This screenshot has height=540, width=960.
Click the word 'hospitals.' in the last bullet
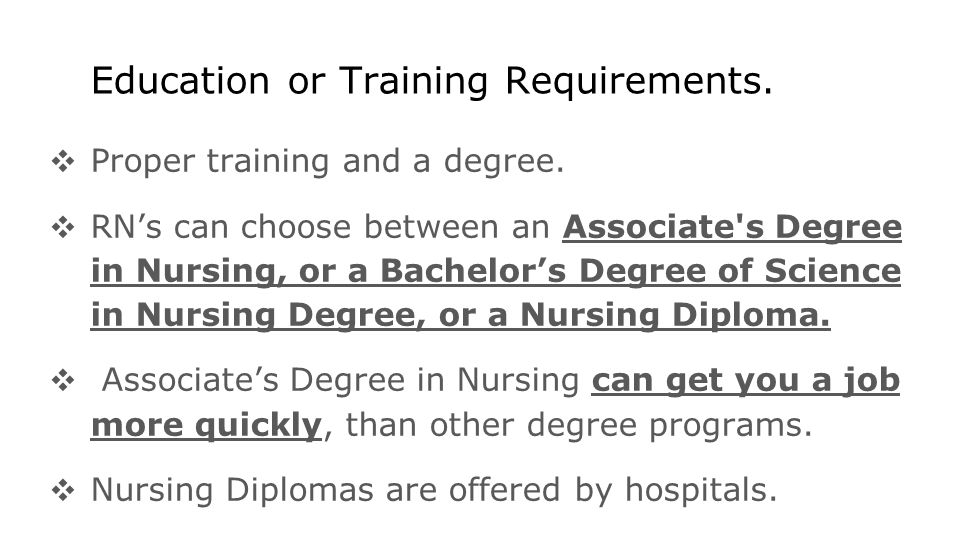(701, 490)
